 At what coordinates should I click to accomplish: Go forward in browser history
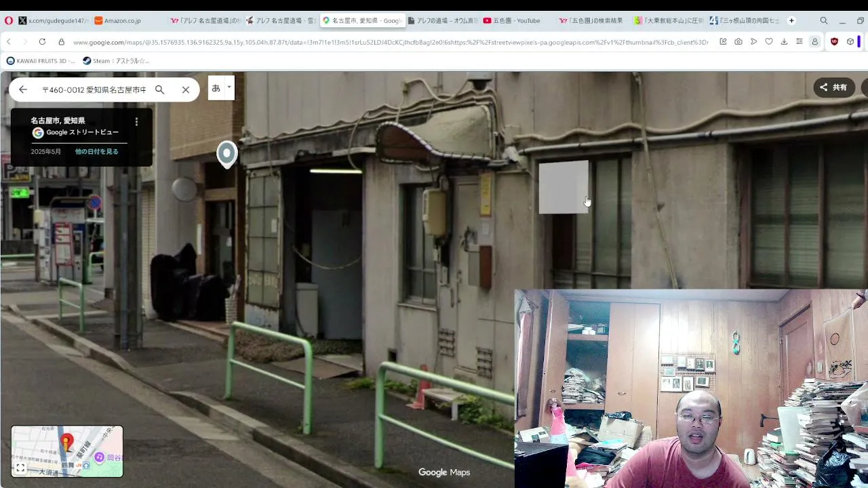coord(25,42)
